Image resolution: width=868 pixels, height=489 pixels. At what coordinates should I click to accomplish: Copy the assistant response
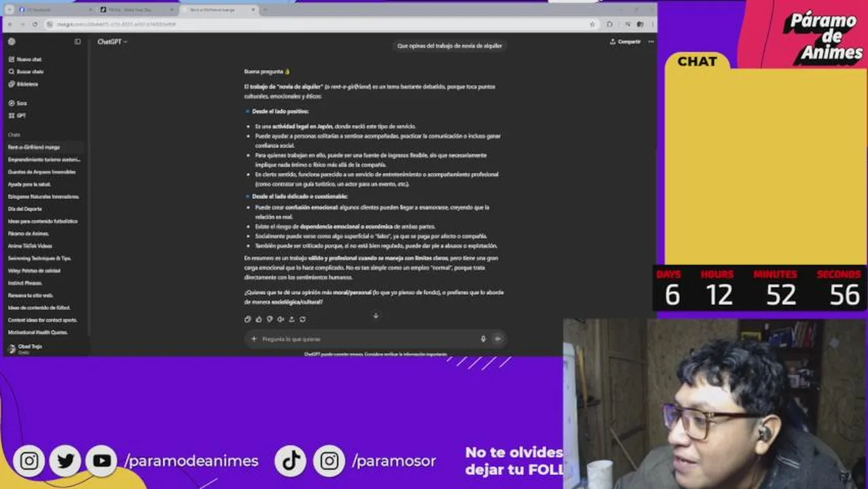coord(248,319)
